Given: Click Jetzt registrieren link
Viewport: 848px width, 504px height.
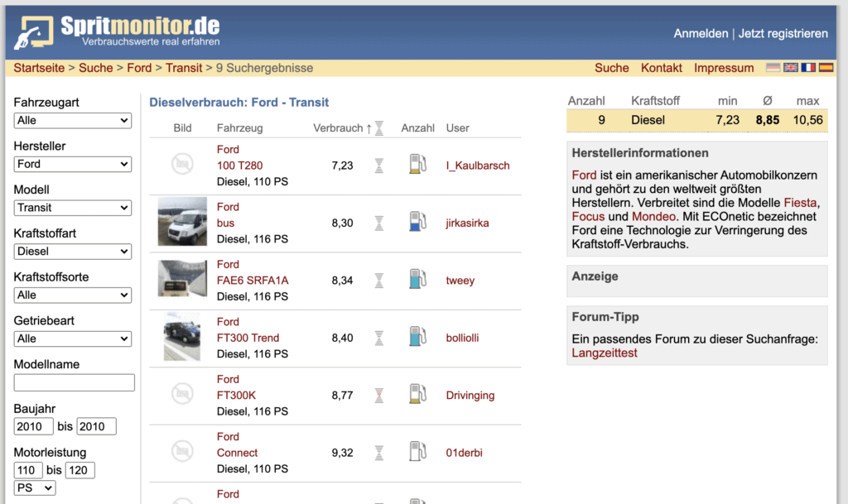Looking at the screenshot, I should [783, 33].
